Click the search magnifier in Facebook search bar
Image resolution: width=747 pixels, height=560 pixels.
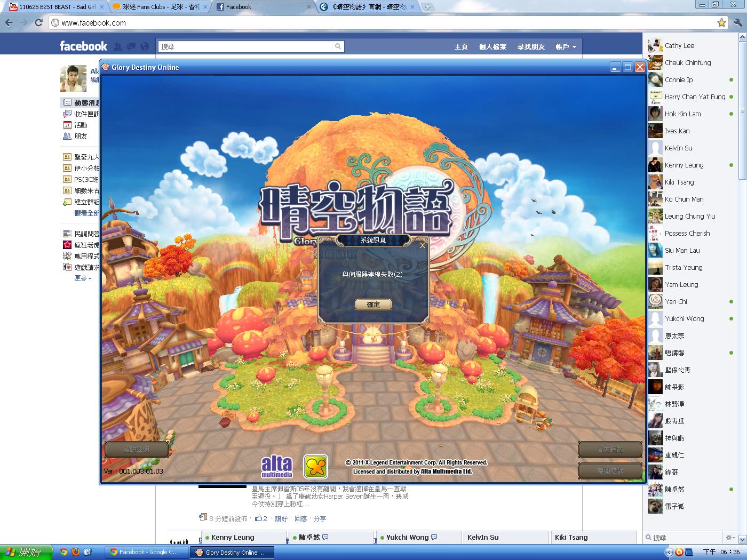[338, 47]
